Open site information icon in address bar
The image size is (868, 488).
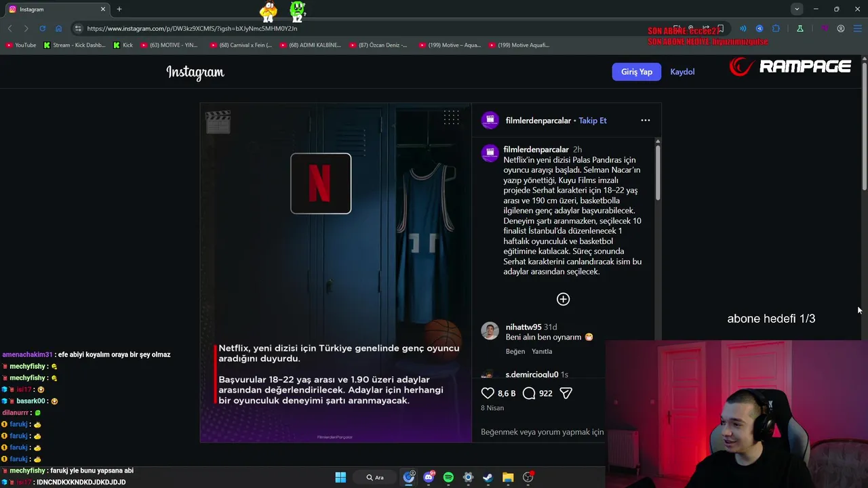coord(78,28)
